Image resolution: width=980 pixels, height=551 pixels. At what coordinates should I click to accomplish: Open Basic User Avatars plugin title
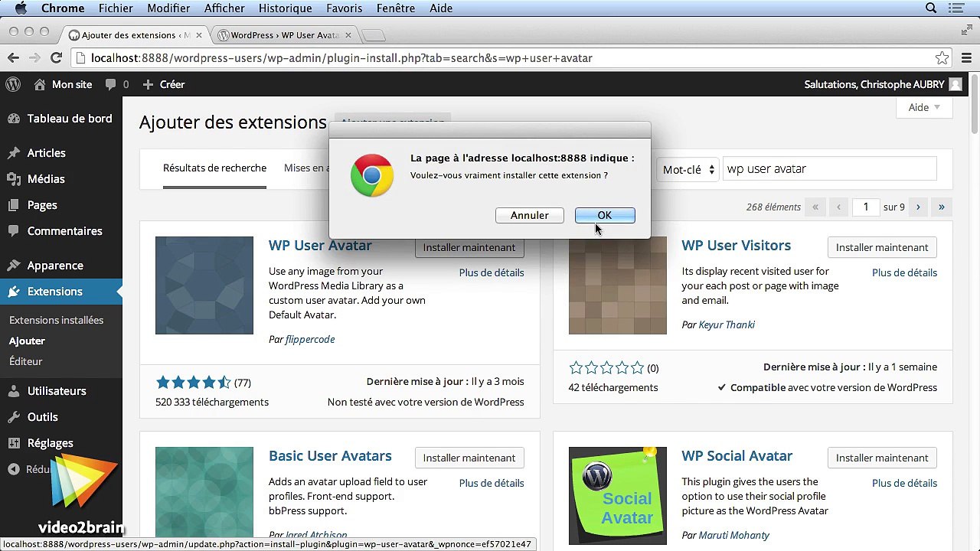[330, 456]
